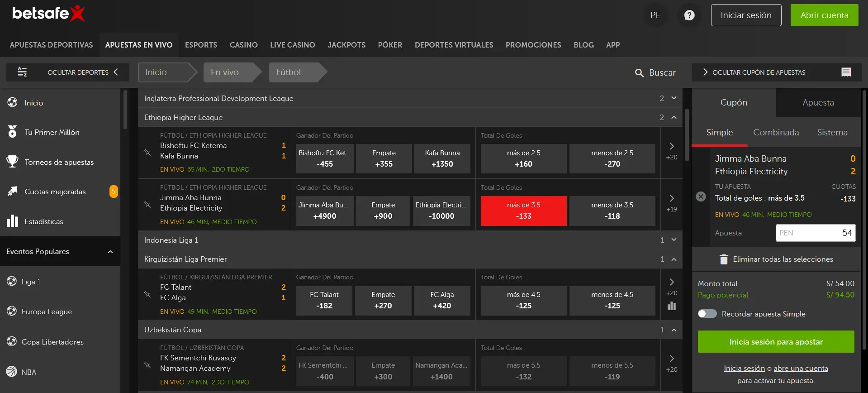Pin the Jimma Aba Bunna match

tap(147, 205)
